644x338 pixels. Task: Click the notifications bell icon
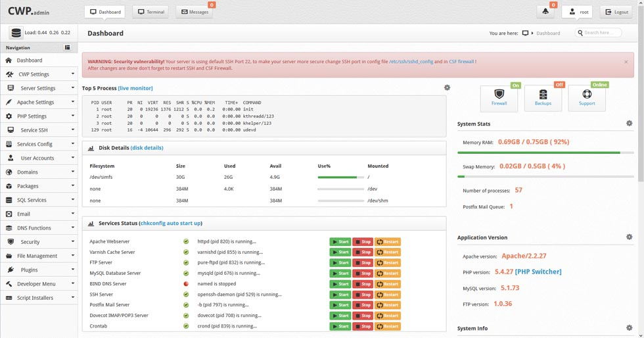(x=545, y=12)
